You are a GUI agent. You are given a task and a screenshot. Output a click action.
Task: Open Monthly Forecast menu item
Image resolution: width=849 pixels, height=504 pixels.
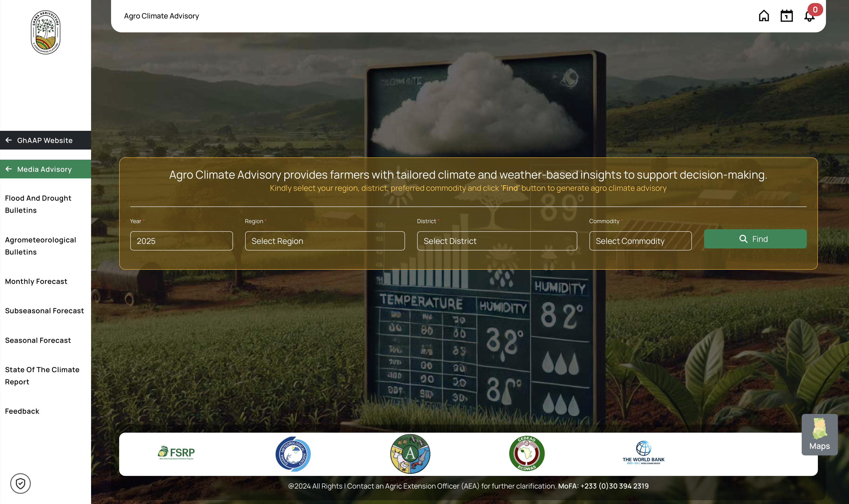point(36,281)
